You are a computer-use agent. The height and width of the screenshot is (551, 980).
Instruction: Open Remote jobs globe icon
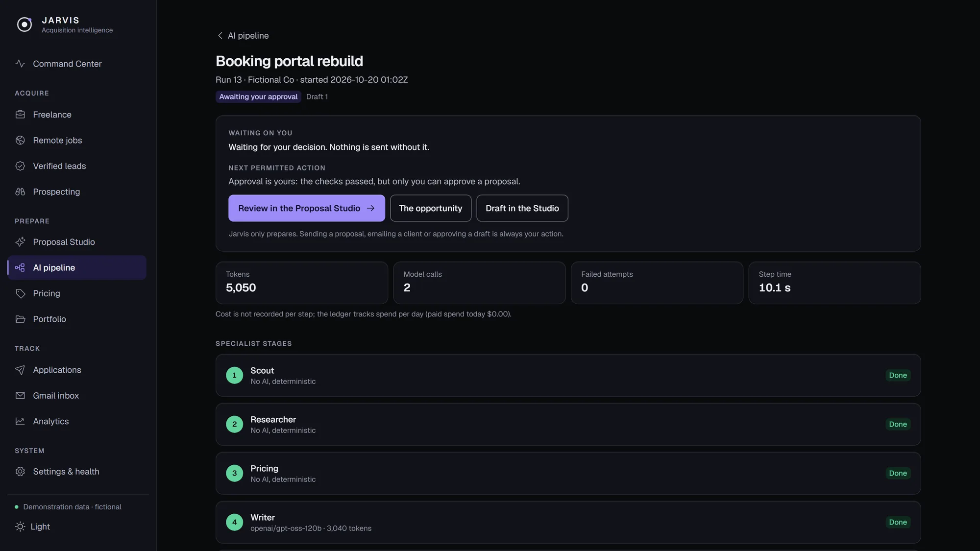point(20,140)
